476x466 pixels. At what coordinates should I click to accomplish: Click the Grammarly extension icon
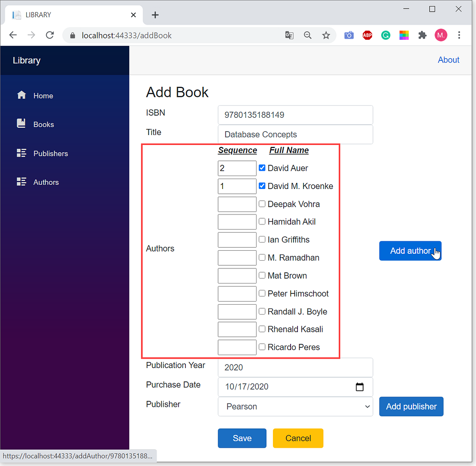pos(385,35)
